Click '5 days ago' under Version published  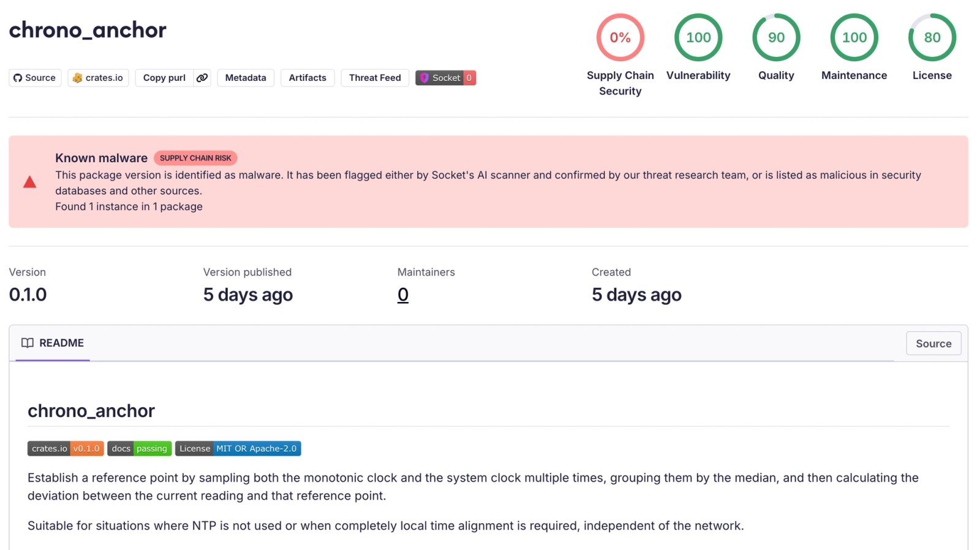[248, 295]
